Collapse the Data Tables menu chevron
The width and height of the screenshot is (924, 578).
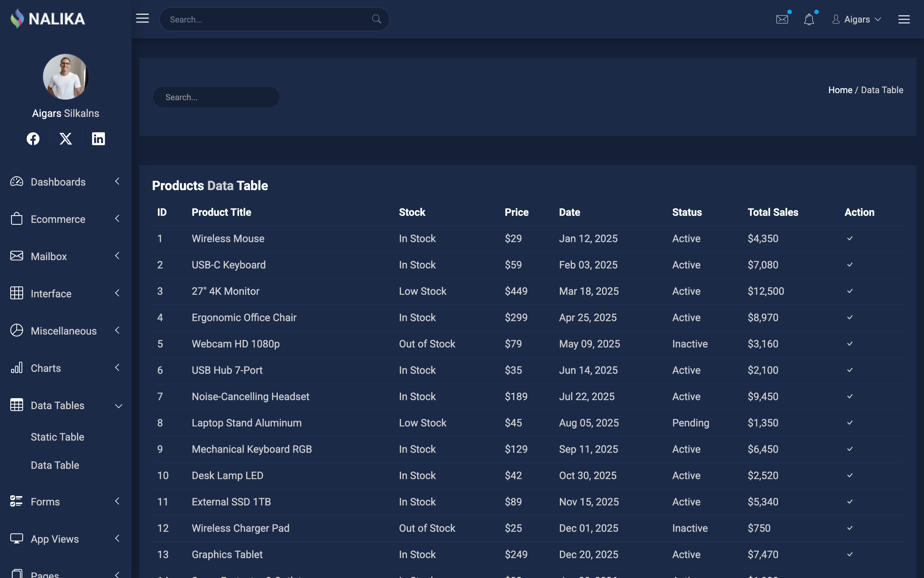[119, 406]
